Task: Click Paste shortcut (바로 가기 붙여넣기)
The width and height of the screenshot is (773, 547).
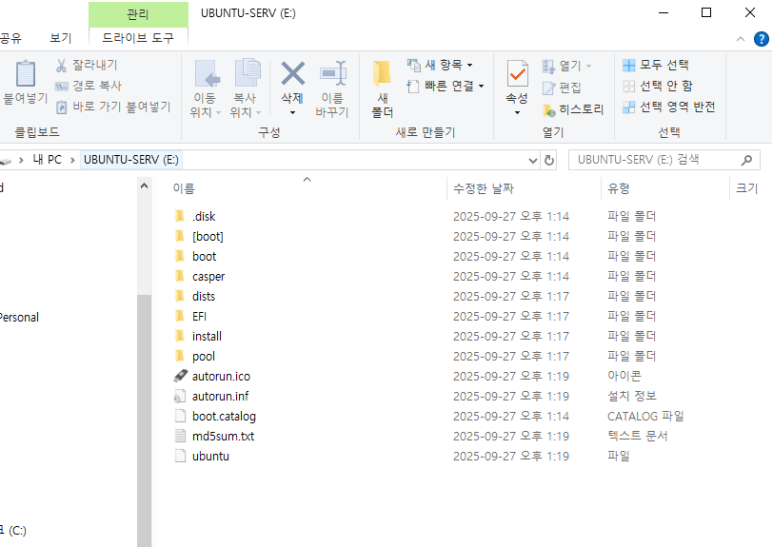Action: coord(113,107)
